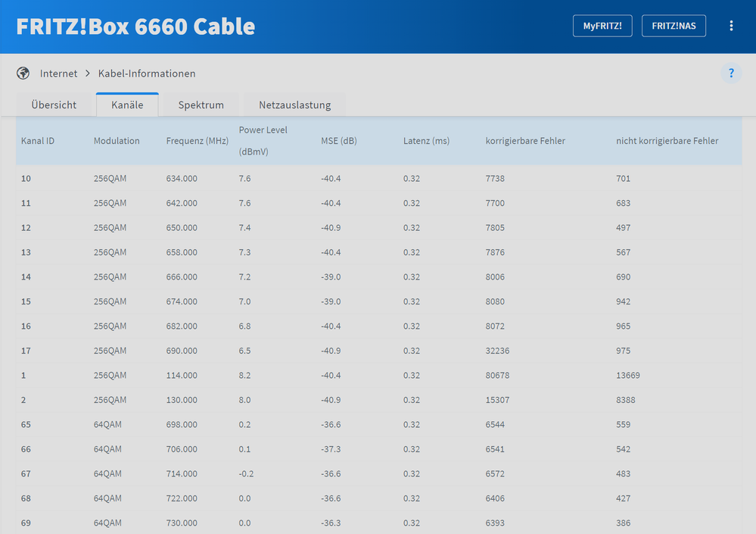Select channel ID 65 cell
This screenshot has height=534, width=756.
click(26, 424)
